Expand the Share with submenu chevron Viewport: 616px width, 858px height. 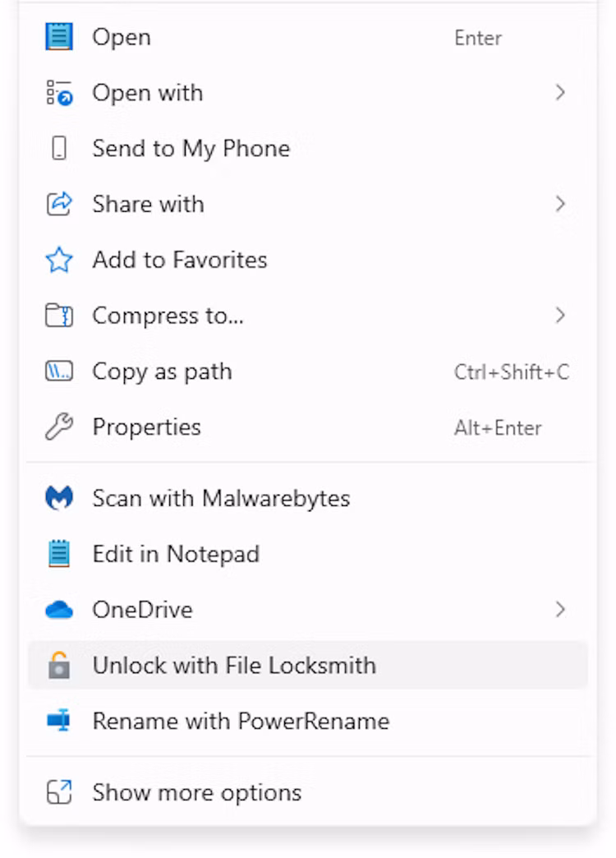coord(561,204)
